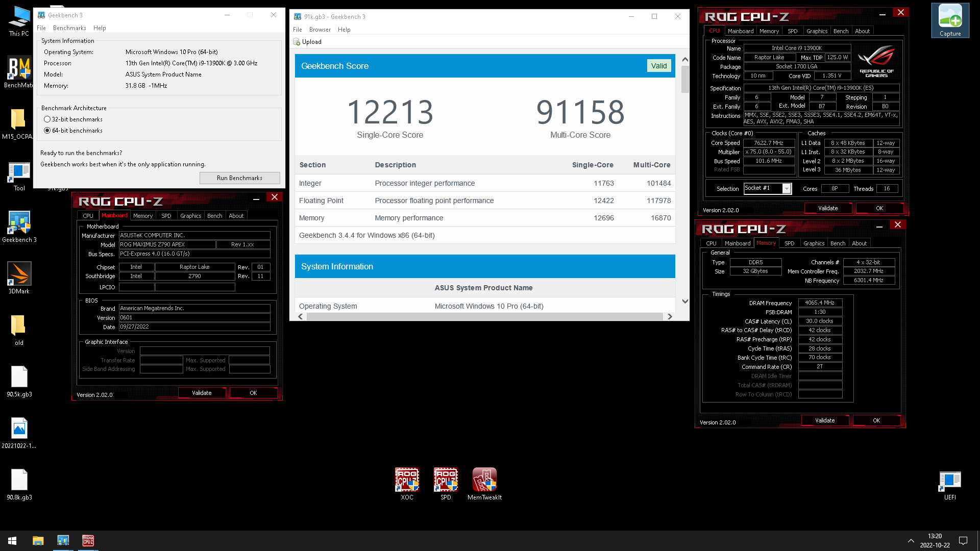Show hidden system tray icons
This screenshot has width=980, height=551.
coord(911,541)
